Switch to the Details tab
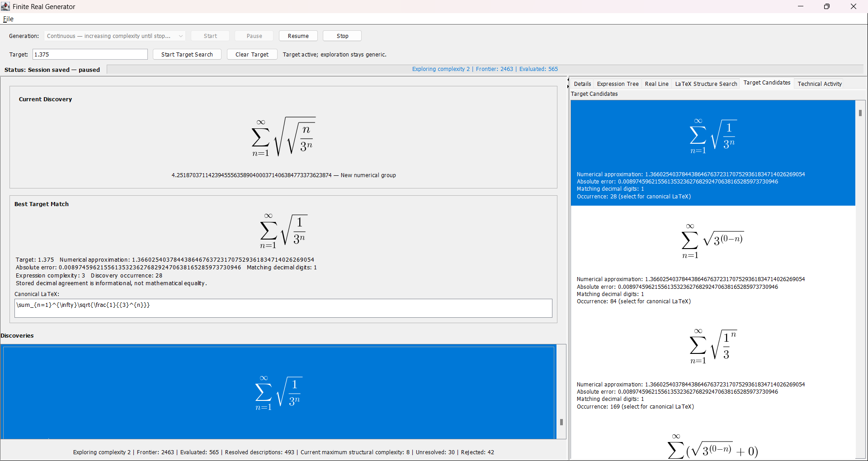Image resolution: width=868 pixels, height=461 pixels. pos(582,84)
